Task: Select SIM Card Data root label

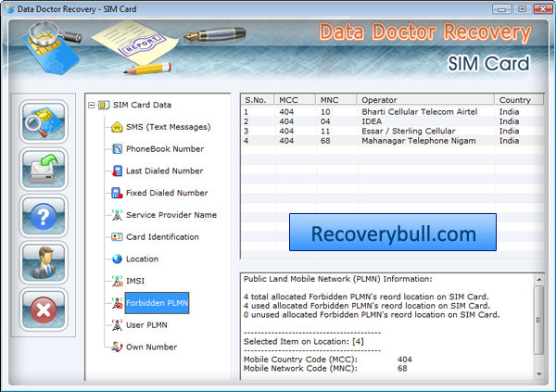Action: (x=142, y=105)
